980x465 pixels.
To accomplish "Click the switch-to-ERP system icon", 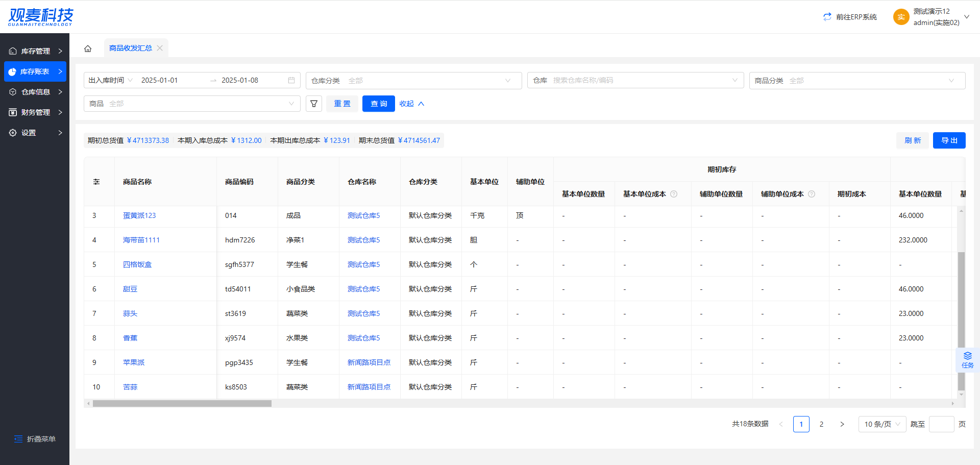I will (827, 17).
